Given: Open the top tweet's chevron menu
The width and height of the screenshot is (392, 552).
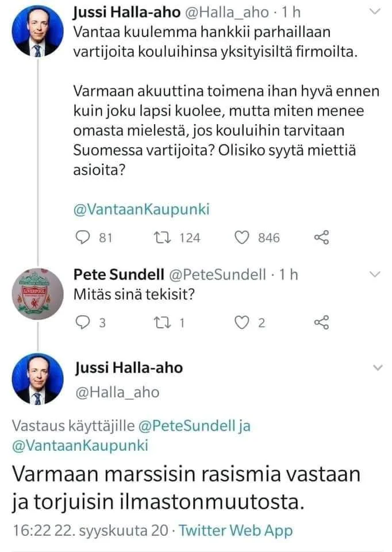Looking at the screenshot, I should (374, 11).
